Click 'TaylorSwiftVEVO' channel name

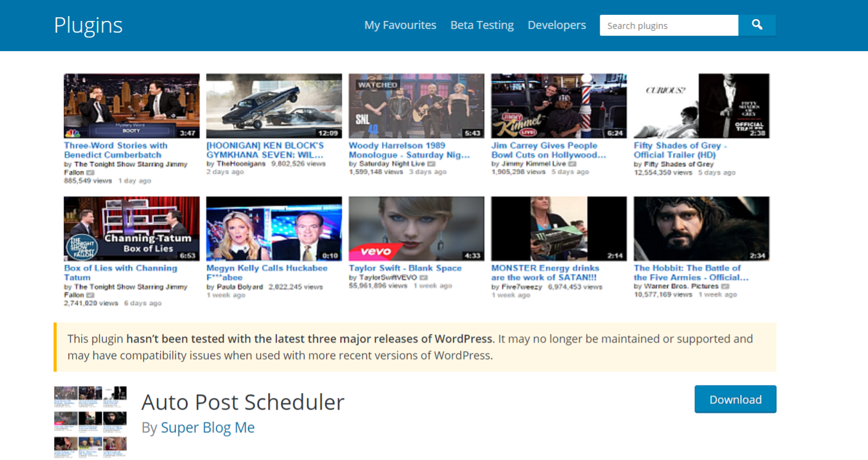click(388, 278)
